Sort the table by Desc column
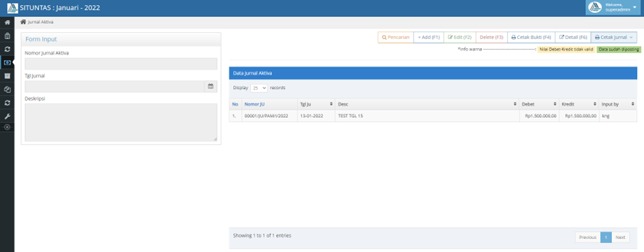 tap(427, 104)
